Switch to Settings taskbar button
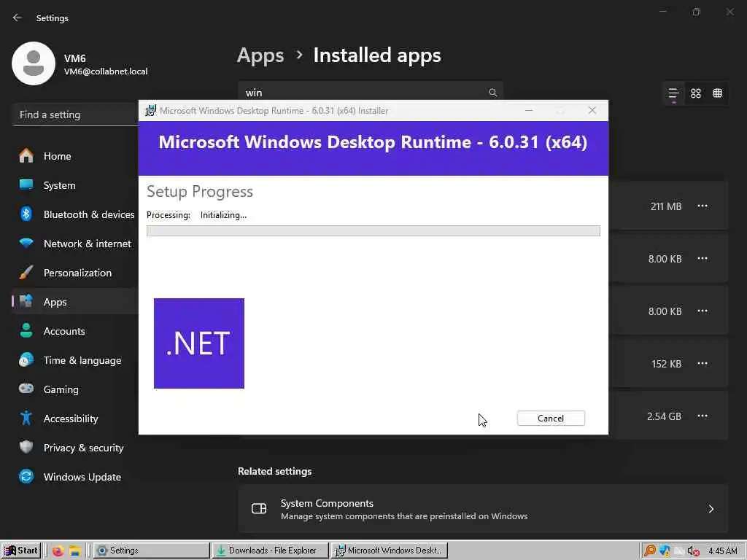This screenshot has width=747, height=560. [x=151, y=551]
